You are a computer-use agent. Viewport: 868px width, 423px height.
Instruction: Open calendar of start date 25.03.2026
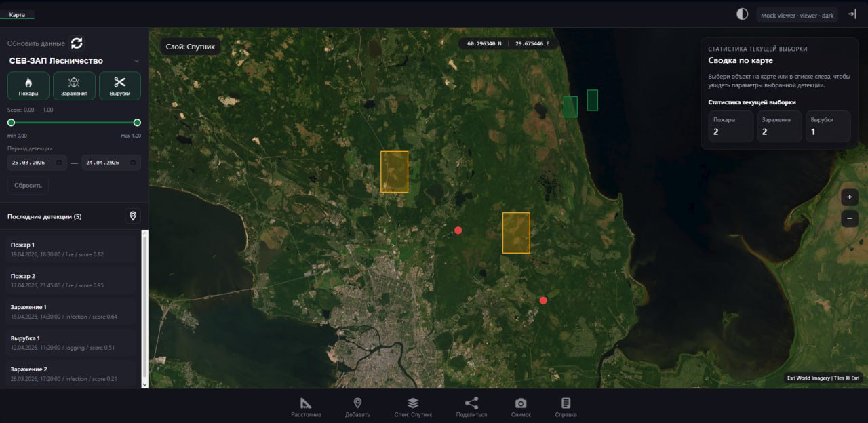click(59, 163)
